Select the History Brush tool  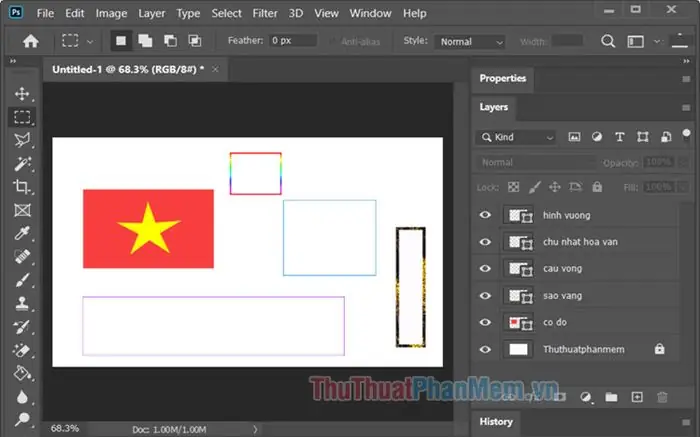pyautogui.click(x=22, y=327)
